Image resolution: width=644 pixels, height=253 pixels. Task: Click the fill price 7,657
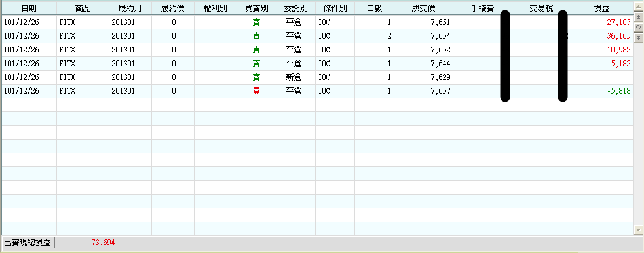click(x=441, y=91)
